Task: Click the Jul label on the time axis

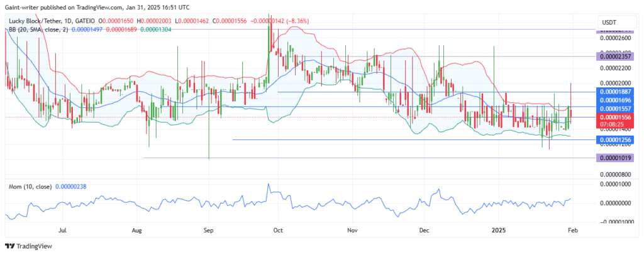Action: [62, 231]
